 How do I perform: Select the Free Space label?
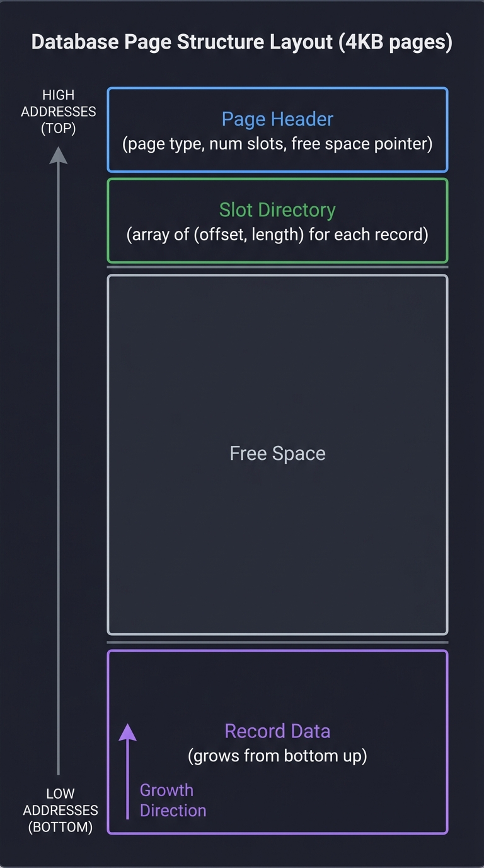click(x=277, y=454)
